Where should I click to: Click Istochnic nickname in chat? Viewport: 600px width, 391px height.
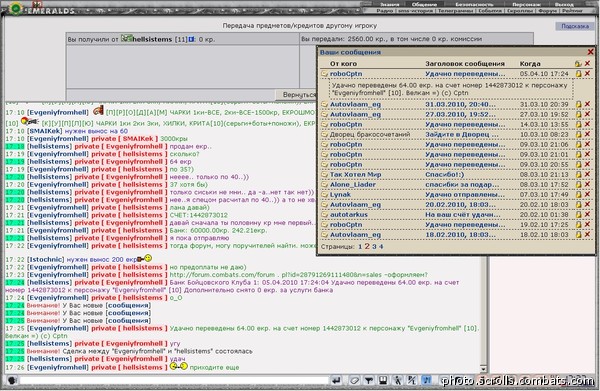[x=46, y=259]
